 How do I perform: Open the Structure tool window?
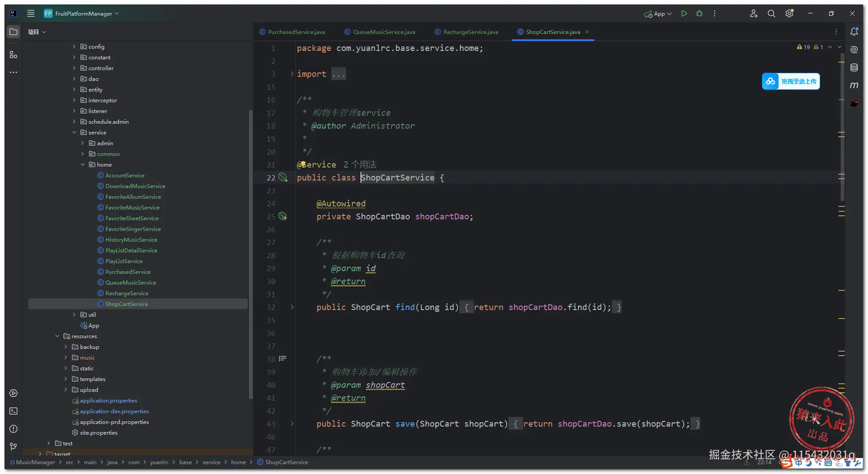click(x=13, y=55)
